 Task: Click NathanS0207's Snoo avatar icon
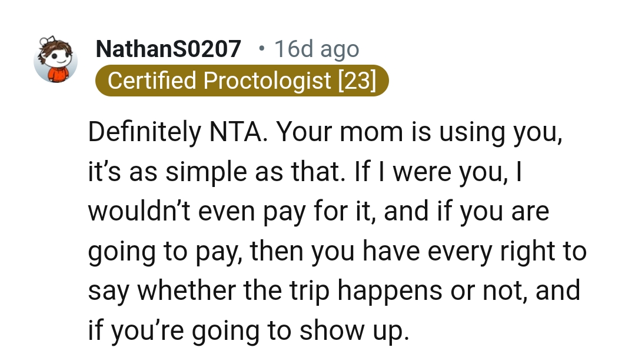click(x=55, y=61)
